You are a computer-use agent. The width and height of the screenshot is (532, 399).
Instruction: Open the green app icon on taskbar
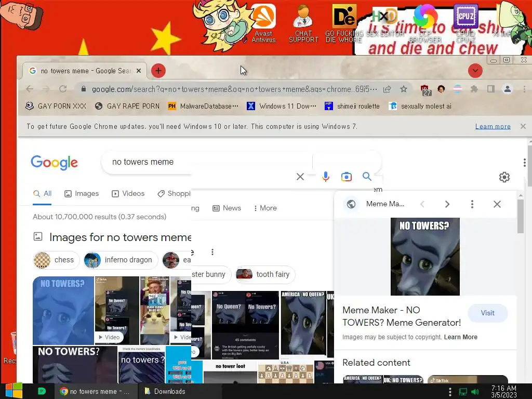[x=42, y=391]
